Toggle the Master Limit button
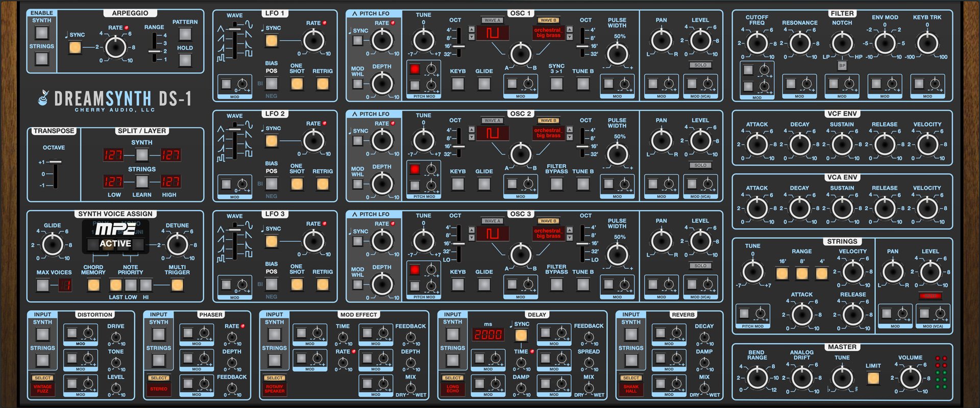The height and width of the screenshot is (408, 980). point(873,378)
